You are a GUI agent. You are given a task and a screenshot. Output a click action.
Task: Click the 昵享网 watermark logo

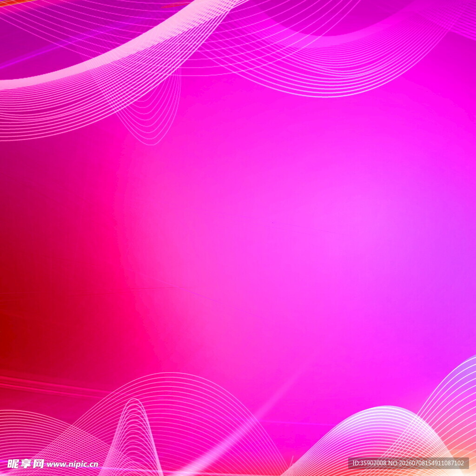point(26,464)
